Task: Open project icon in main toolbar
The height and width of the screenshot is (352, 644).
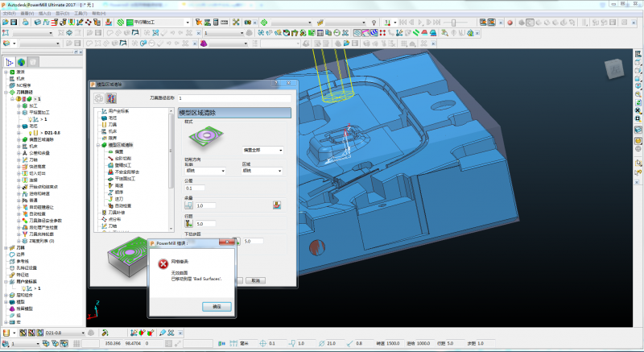Action: [x=6, y=23]
